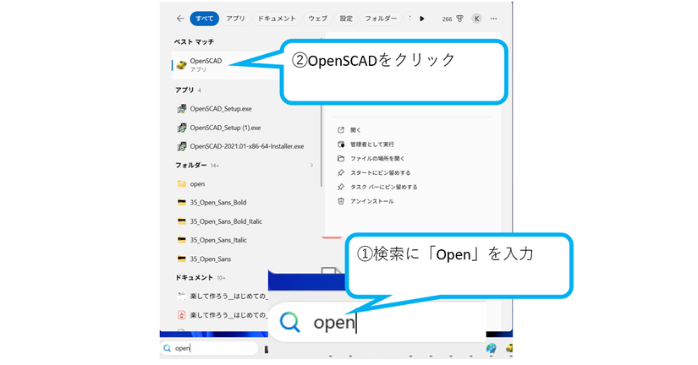Go back with the left arrow
The width and height of the screenshot is (698, 365).
pyautogui.click(x=180, y=19)
